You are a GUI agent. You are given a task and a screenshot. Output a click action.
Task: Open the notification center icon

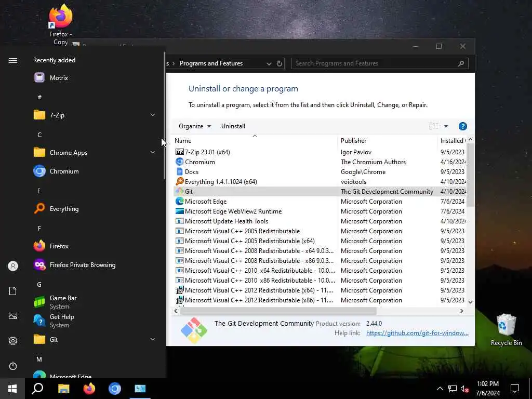[x=515, y=389]
